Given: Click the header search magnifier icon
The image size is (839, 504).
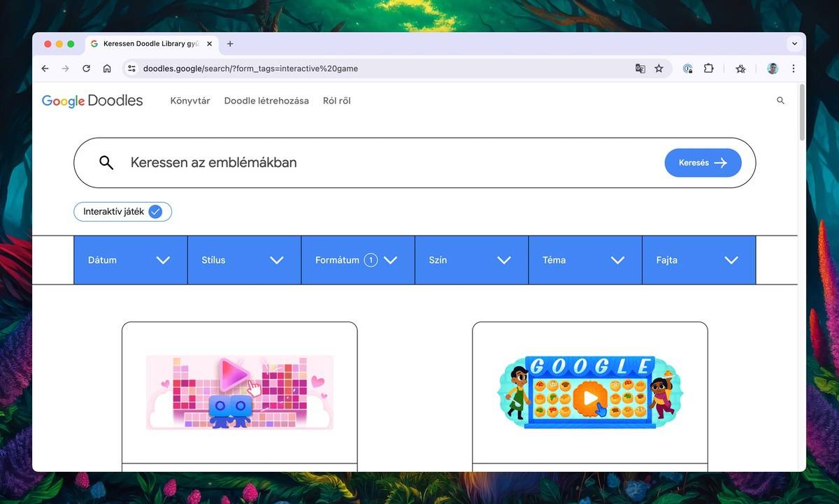Looking at the screenshot, I should click(x=780, y=101).
